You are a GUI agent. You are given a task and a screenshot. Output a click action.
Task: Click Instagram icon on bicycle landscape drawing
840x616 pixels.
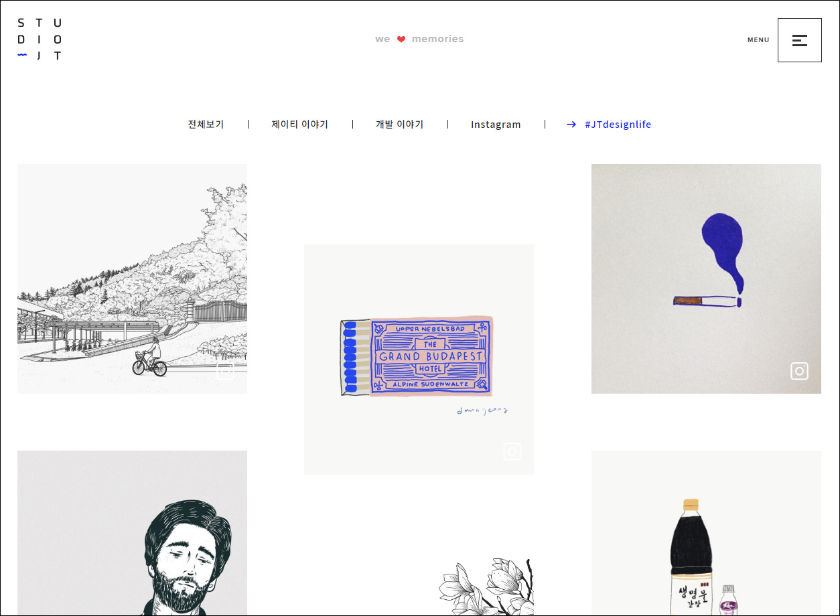pyautogui.click(x=225, y=371)
